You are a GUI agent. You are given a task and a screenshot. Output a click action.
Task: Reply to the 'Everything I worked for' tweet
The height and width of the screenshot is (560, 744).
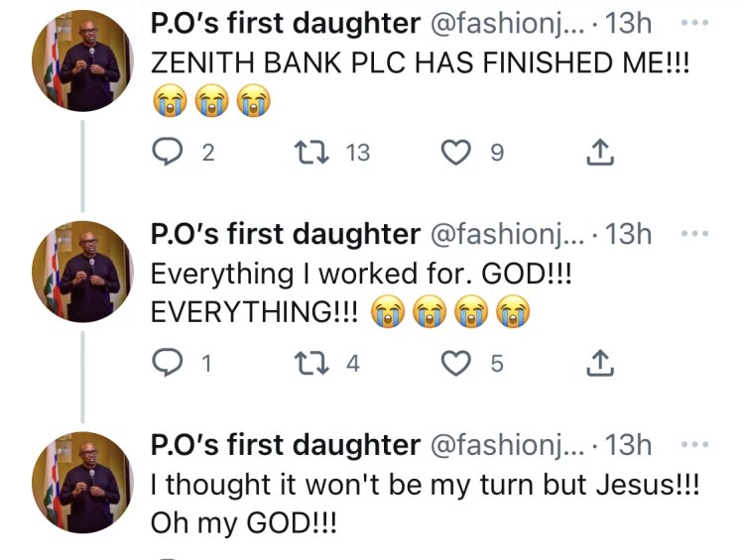coord(167,364)
